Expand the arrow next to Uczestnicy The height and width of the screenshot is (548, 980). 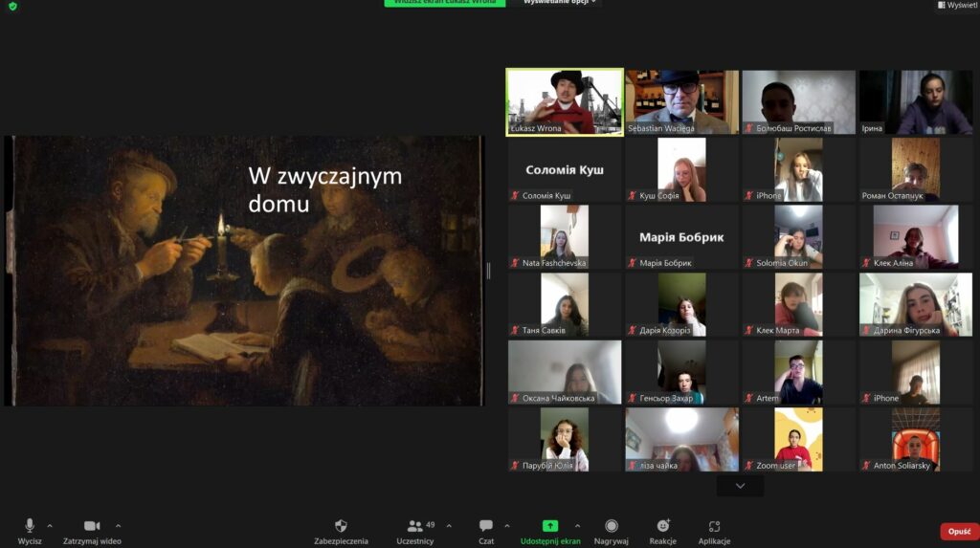pos(449,525)
